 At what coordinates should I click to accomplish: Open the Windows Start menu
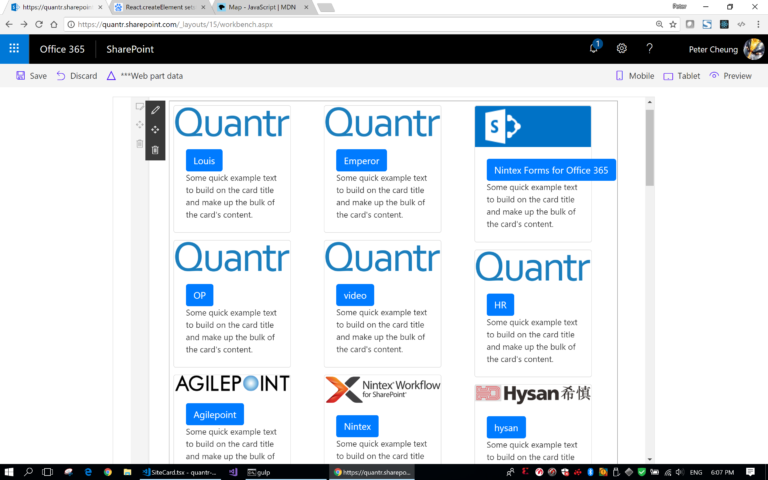click(9, 472)
